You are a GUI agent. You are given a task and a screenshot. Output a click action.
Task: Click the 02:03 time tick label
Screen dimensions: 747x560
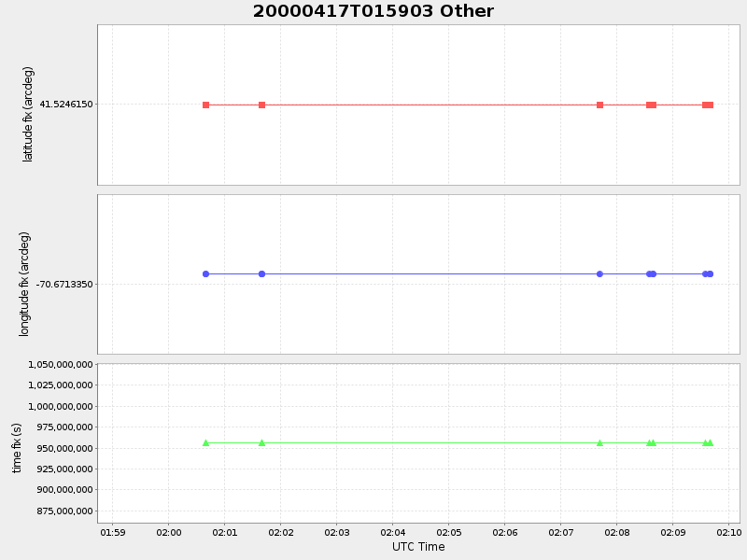[x=337, y=532]
